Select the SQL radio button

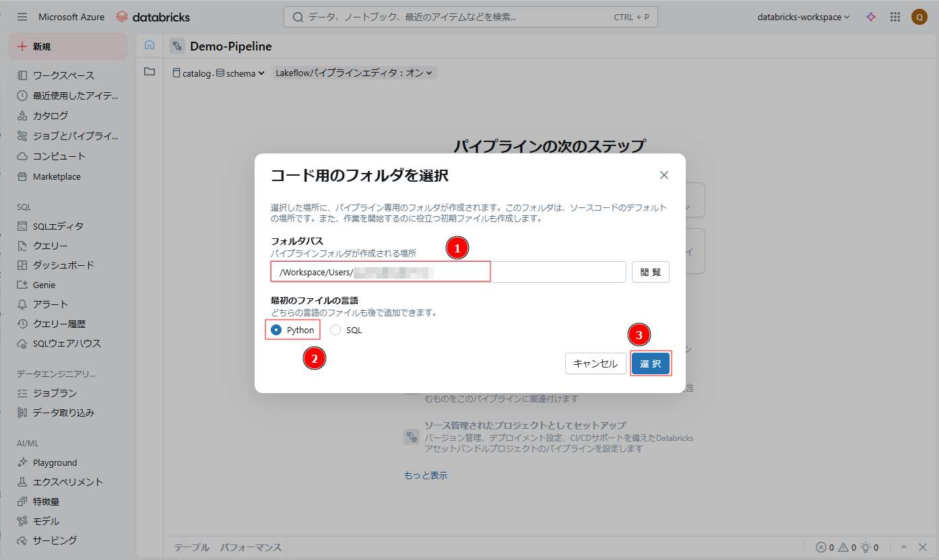coord(335,330)
